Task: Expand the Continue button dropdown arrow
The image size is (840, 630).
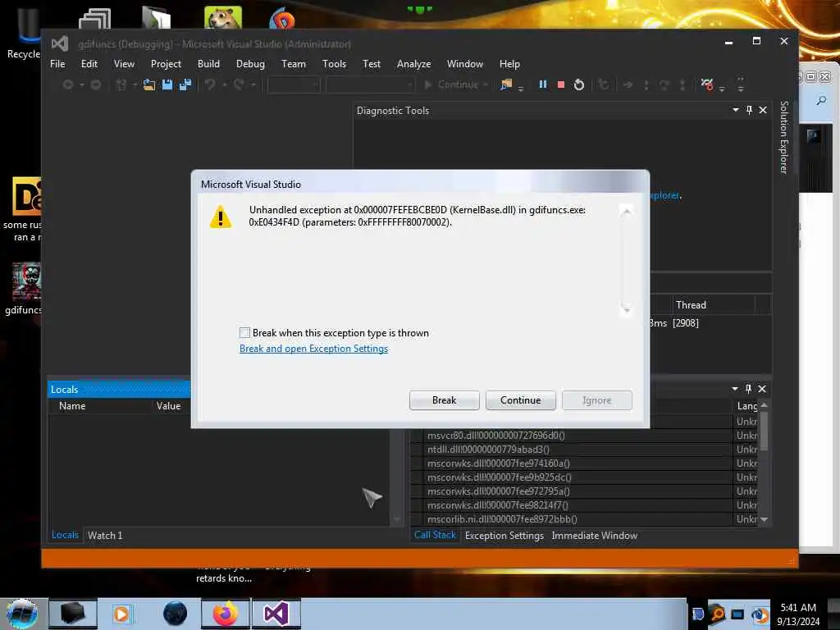Action: pyautogui.click(x=486, y=84)
